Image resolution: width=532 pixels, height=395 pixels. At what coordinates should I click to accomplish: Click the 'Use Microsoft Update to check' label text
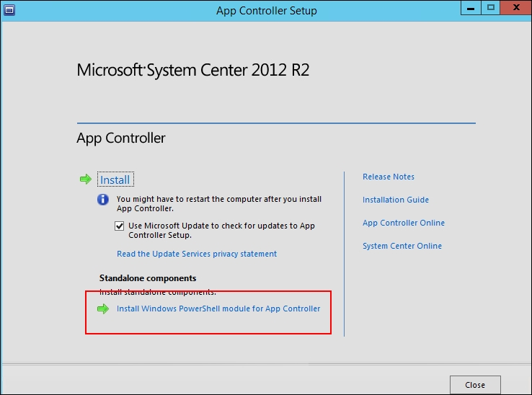(x=221, y=231)
